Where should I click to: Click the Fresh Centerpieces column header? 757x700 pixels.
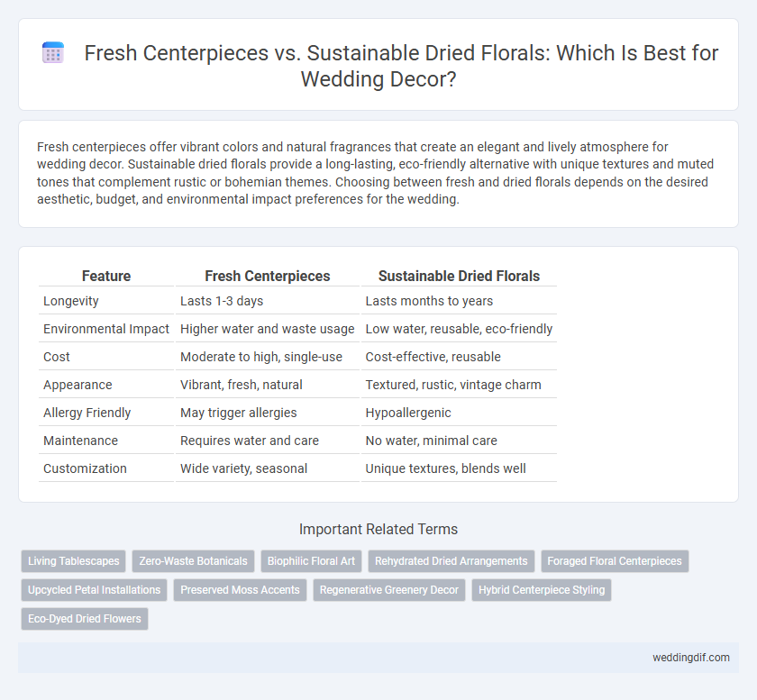[x=268, y=276]
